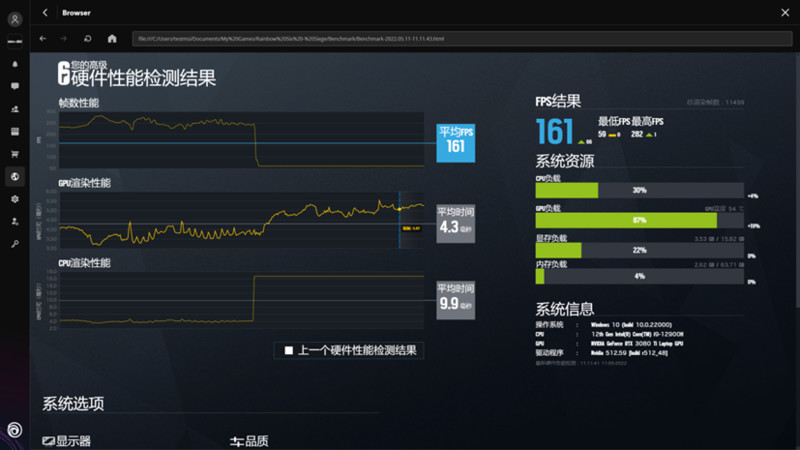Navigate back using browser back arrow
800x450 pixels.
pos(43,38)
